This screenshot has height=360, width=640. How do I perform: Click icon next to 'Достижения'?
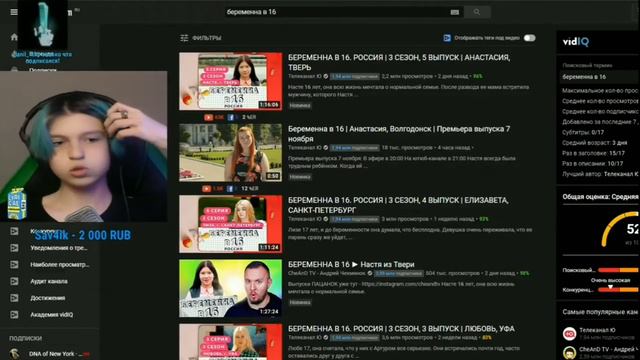[x=14, y=298]
